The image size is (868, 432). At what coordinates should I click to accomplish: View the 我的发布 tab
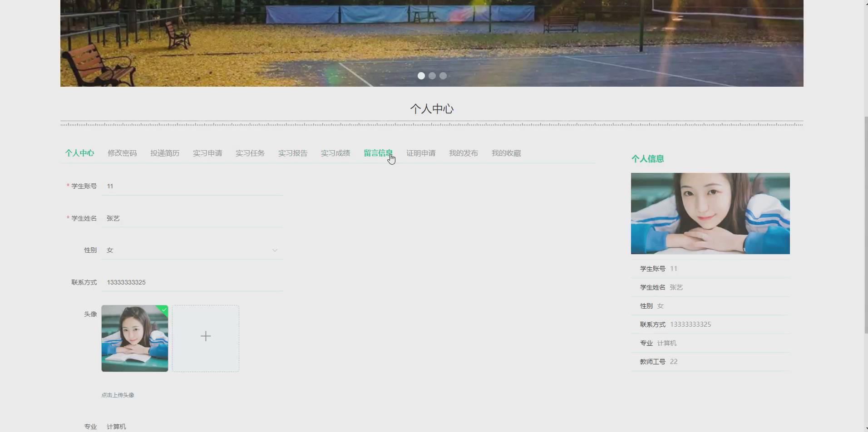(x=463, y=153)
